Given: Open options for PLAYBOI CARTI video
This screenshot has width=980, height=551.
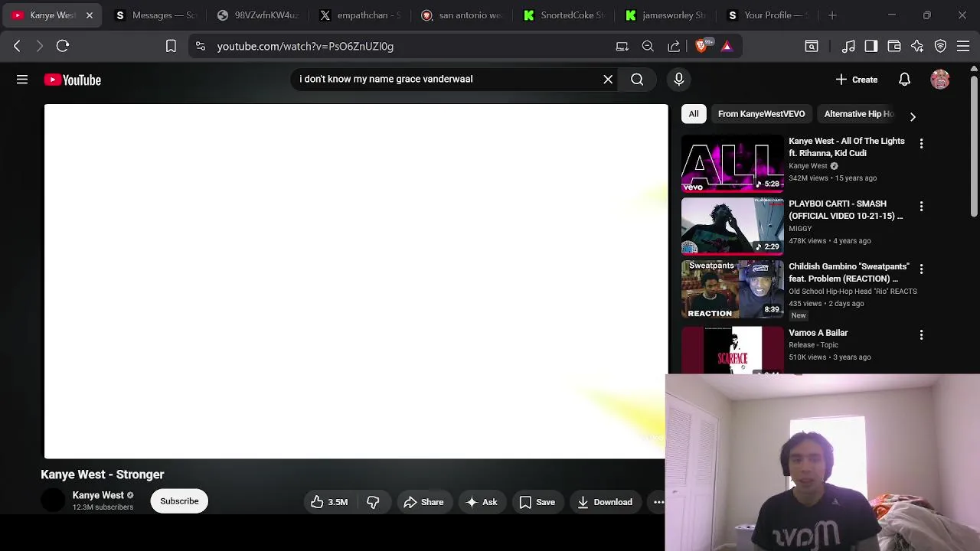Looking at the screenshot, I should [x=921, y=207].
